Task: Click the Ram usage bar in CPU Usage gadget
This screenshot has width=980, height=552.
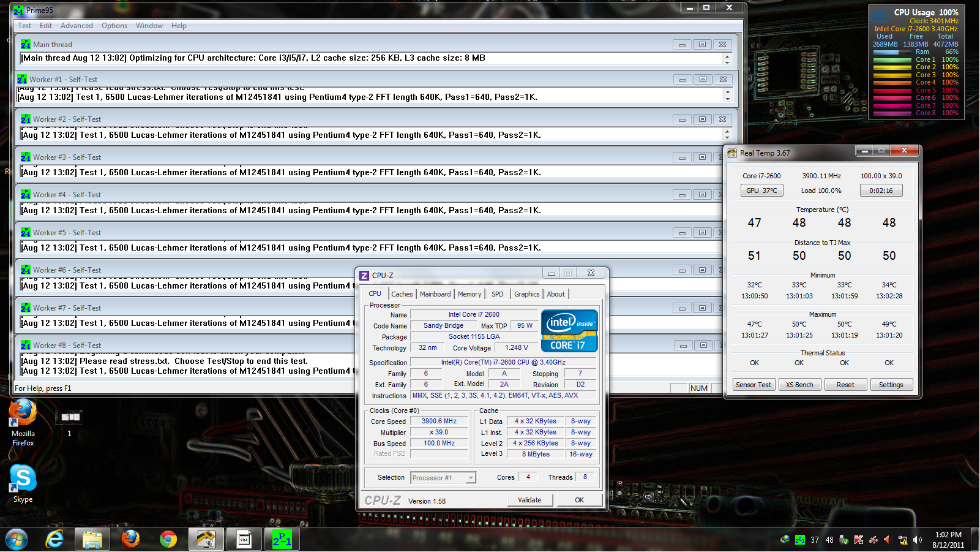Action: [x=892, y=53]
